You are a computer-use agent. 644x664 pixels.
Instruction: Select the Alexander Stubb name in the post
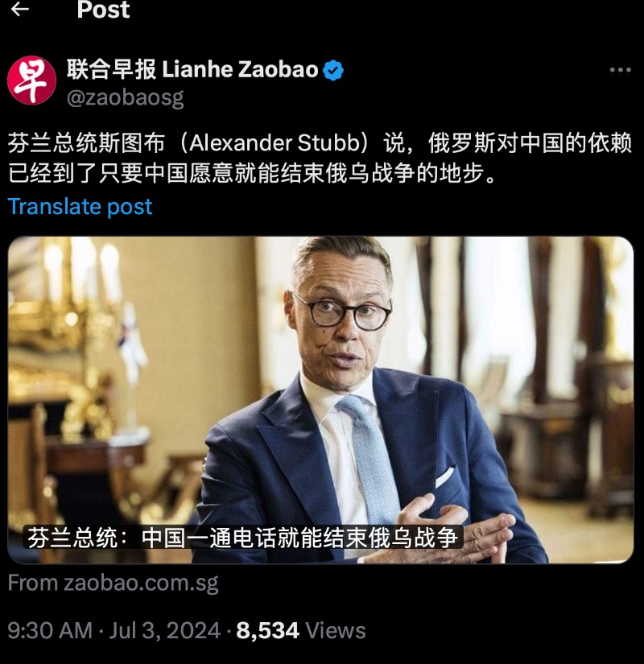coord(275,143)
